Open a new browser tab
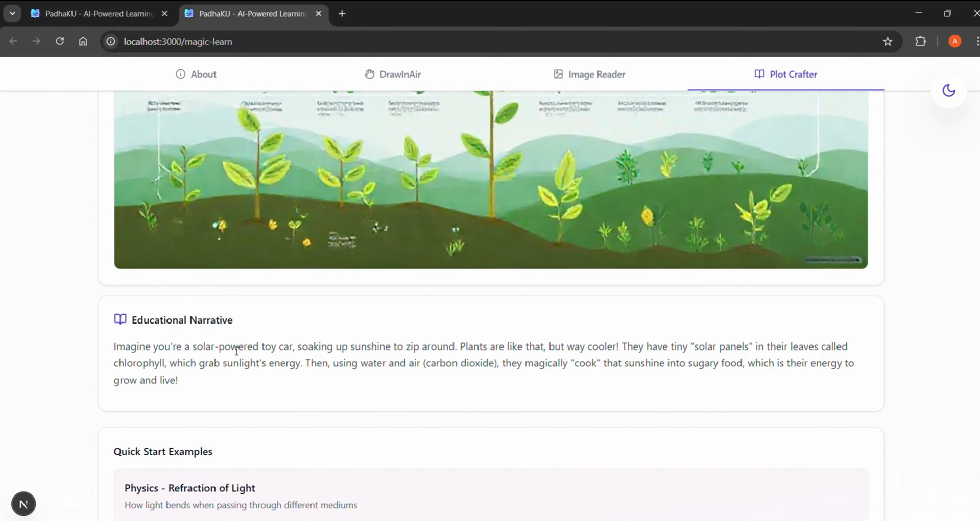The width and height of the screenshot is (980, 521). point(342,14)
